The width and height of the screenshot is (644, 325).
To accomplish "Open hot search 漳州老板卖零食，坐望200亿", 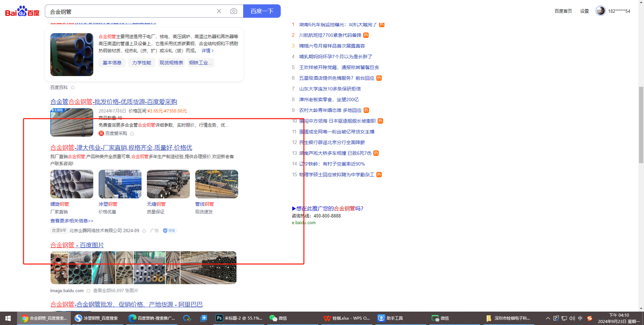I will [329, 100].
